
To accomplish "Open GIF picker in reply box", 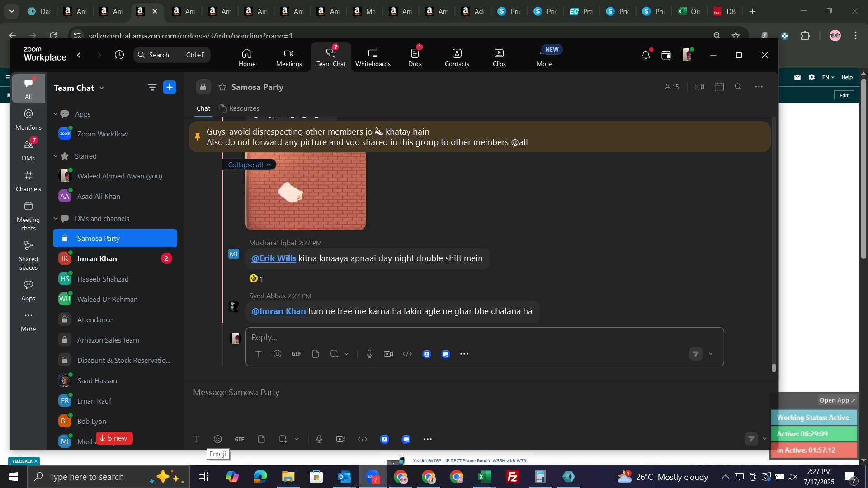I will [297, 354].
